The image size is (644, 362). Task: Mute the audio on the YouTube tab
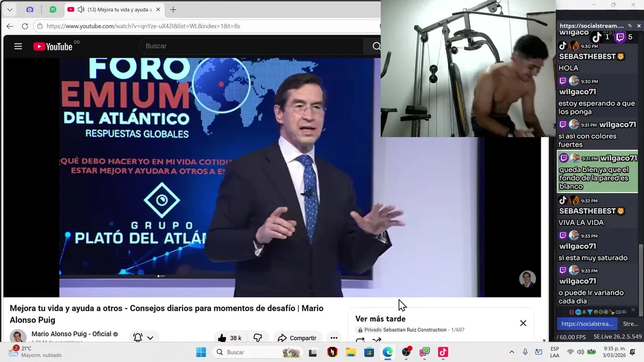pos(80,10)
